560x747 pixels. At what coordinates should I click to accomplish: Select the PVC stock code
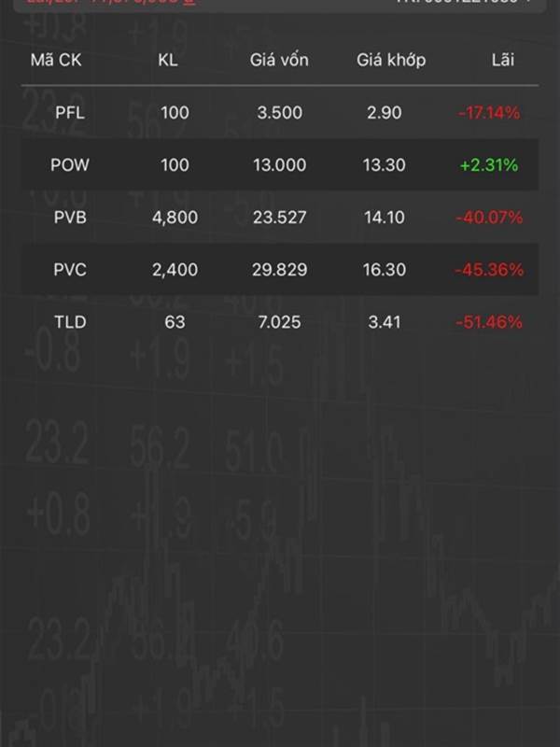(70, 270)
